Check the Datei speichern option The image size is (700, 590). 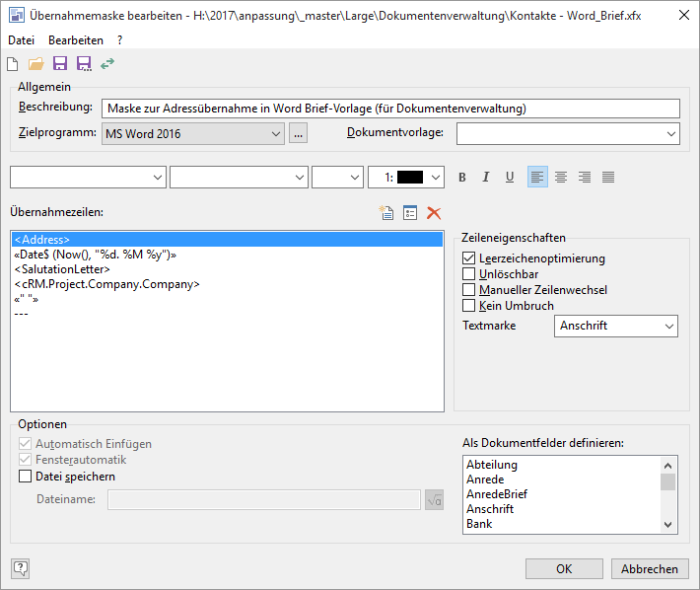coord(26,477)
